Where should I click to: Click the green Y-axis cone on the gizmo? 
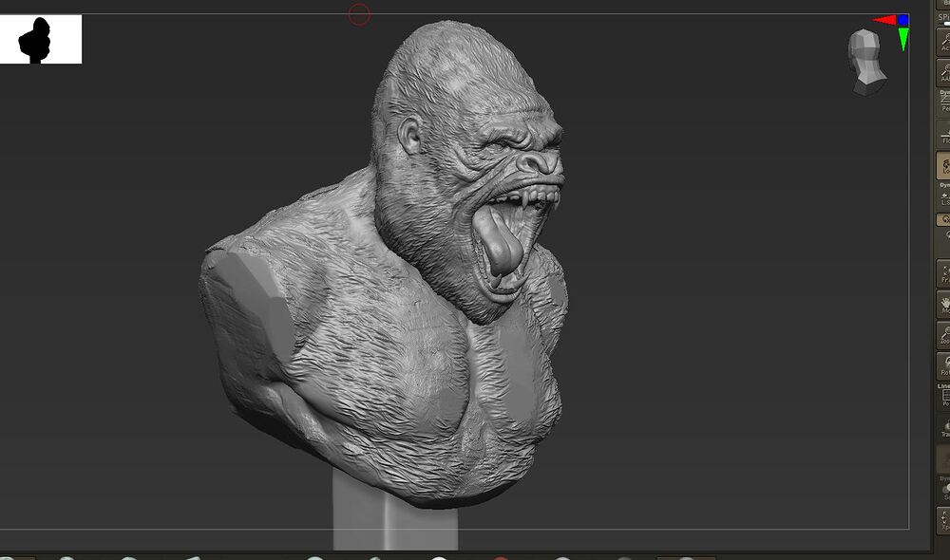point(903,39)
